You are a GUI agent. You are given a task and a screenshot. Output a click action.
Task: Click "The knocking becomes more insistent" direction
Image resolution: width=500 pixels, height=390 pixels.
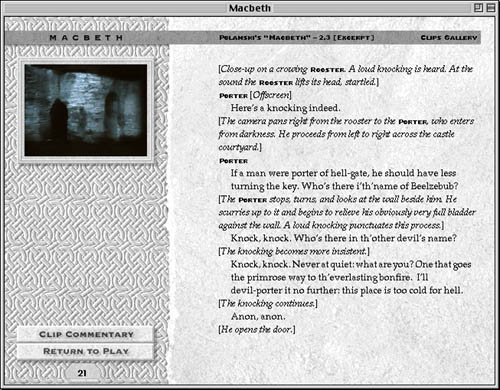tap(294, 251)
